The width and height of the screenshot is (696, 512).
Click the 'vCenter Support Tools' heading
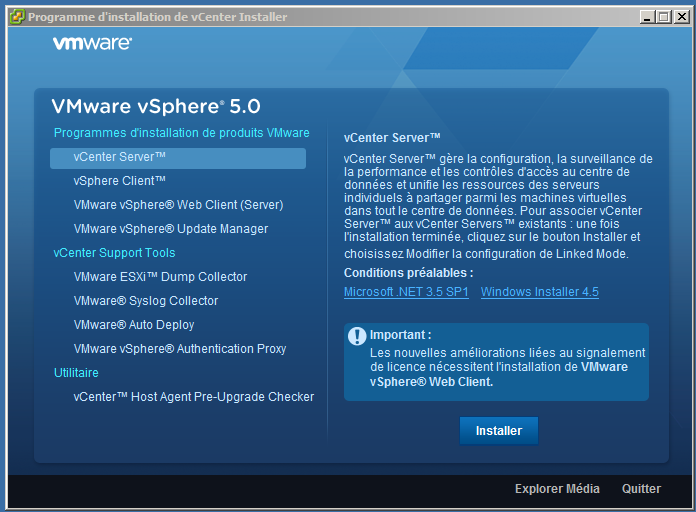115,253
